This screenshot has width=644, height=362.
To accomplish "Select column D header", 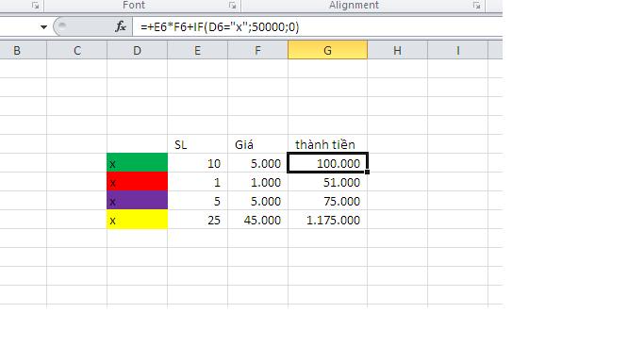I will [137, 51].
